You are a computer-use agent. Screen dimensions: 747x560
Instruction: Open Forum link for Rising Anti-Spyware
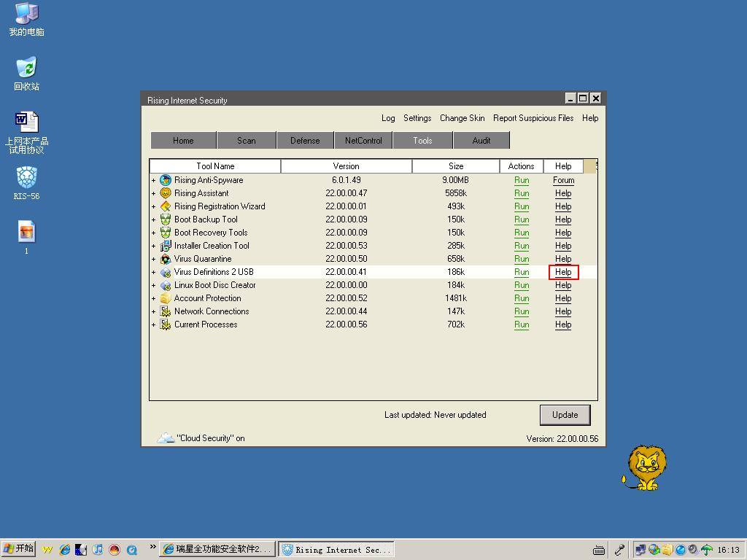tap(564, 181)
